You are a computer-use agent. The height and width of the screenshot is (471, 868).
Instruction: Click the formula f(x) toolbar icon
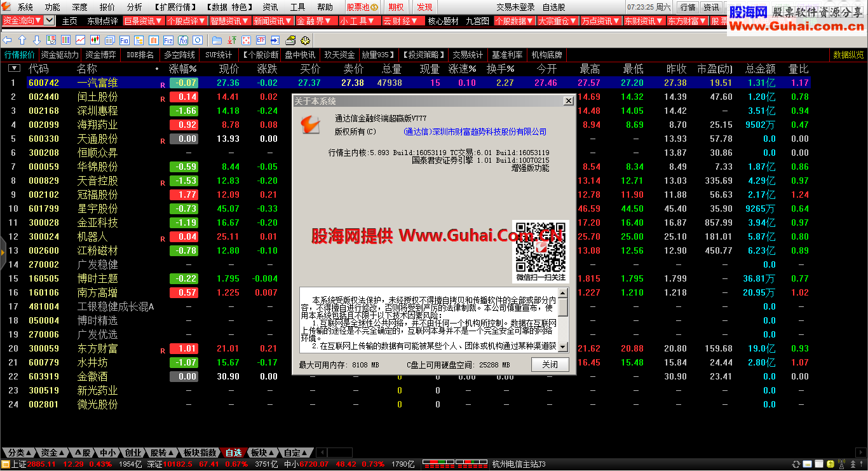183,40
